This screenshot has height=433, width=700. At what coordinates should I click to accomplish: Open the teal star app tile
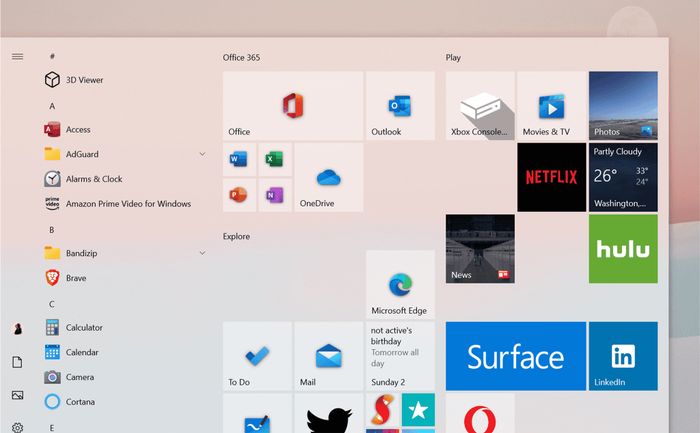click(x=418, y=410)
